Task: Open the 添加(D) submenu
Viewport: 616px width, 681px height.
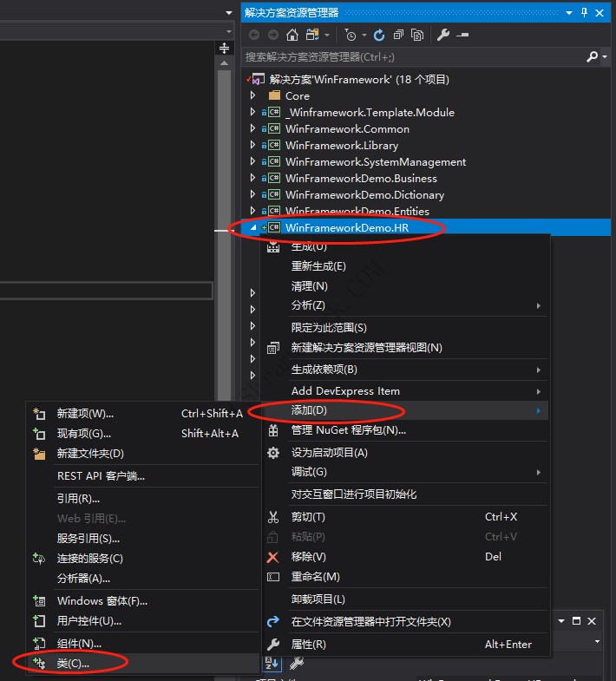Action: pyautogui.click(x=405, y=410)
